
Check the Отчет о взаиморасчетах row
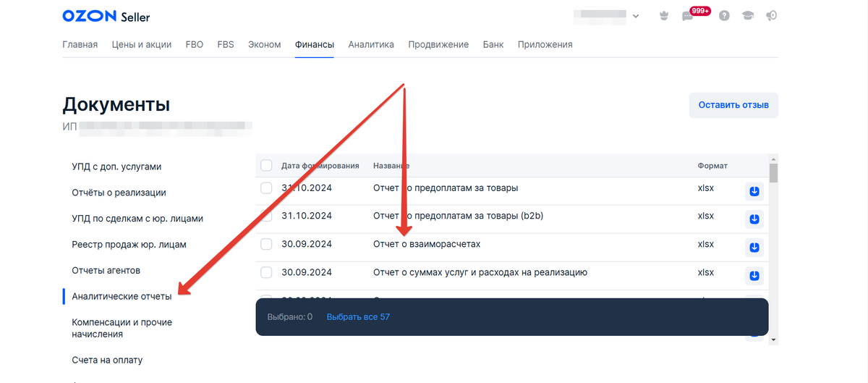tap(266, 244)
